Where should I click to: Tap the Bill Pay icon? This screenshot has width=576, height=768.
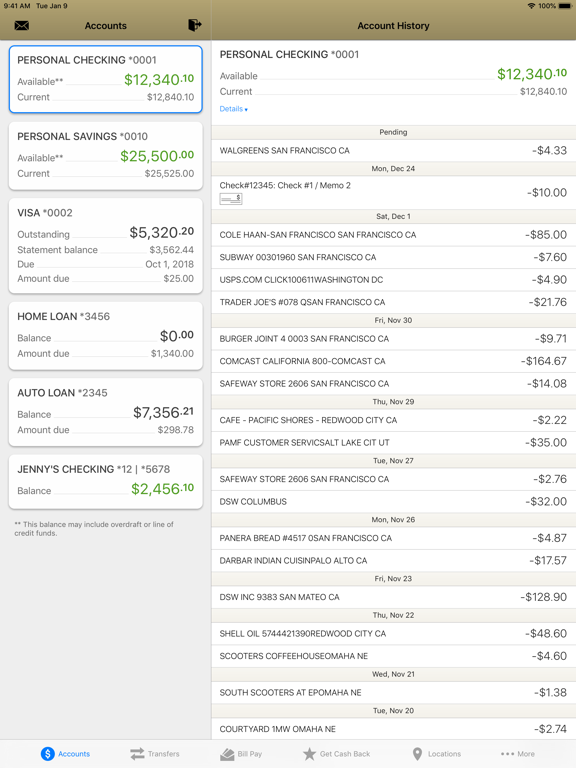227,754
